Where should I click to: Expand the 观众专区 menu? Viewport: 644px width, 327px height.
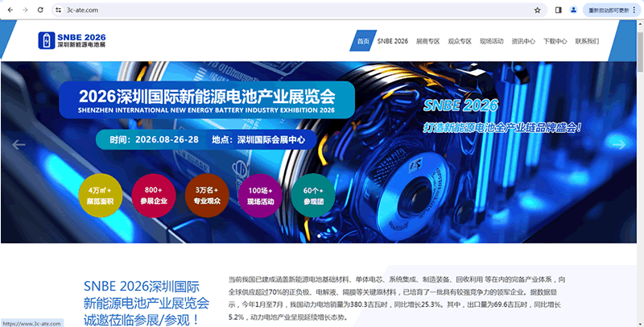(460, 40)
